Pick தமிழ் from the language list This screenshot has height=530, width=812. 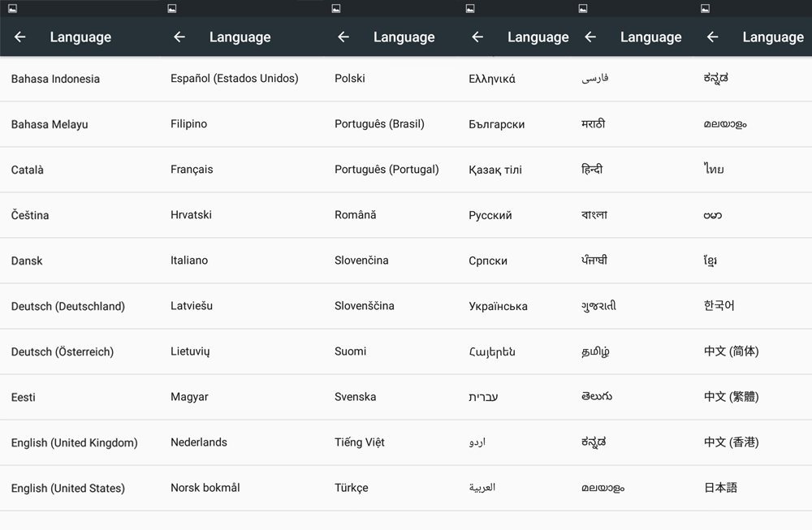595,351
